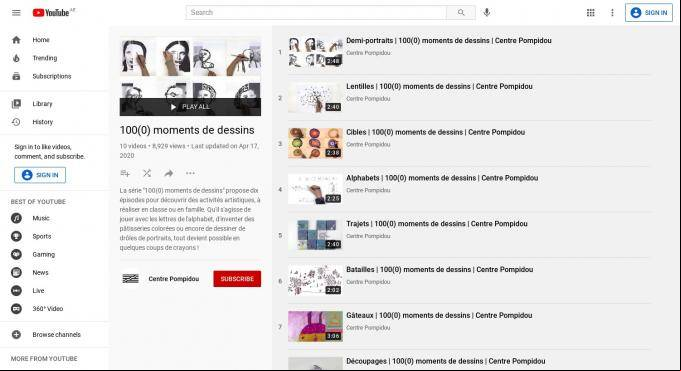Share the playlist using arrow icon
The image size is (681, 371).
pyautogui.click(x=169, y=173)
